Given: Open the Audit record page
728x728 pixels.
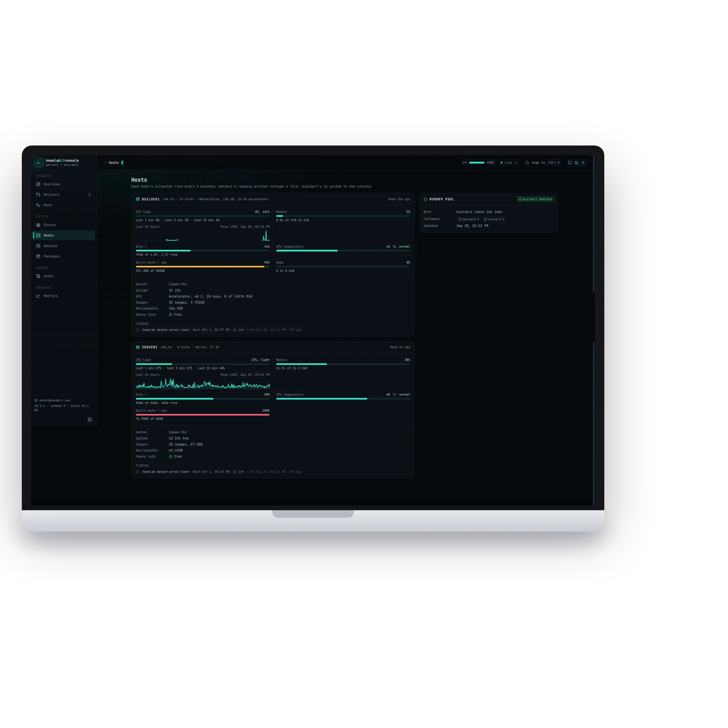Looking at the screenshot, I should click(x=64, y=276).
